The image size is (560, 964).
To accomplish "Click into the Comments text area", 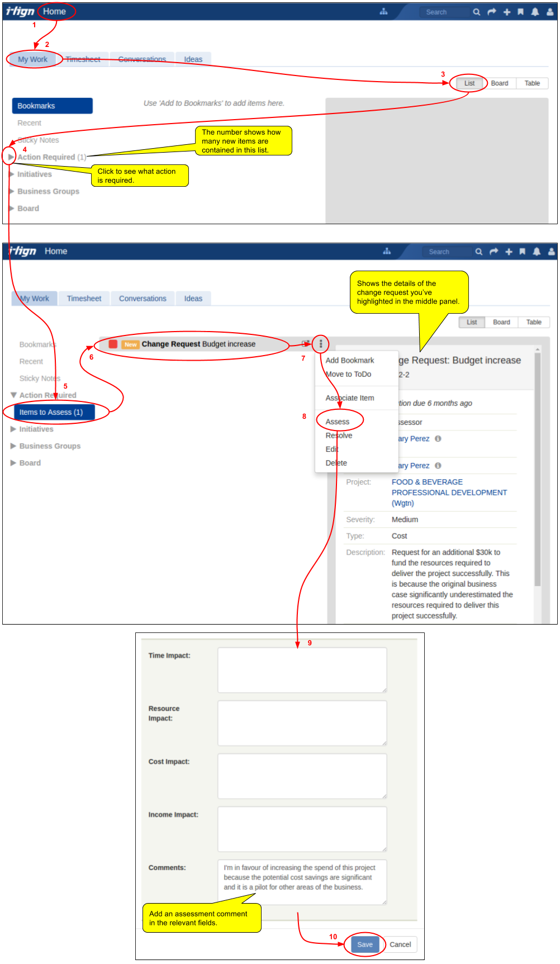I will pyautogui.click(x=302, y=882).
